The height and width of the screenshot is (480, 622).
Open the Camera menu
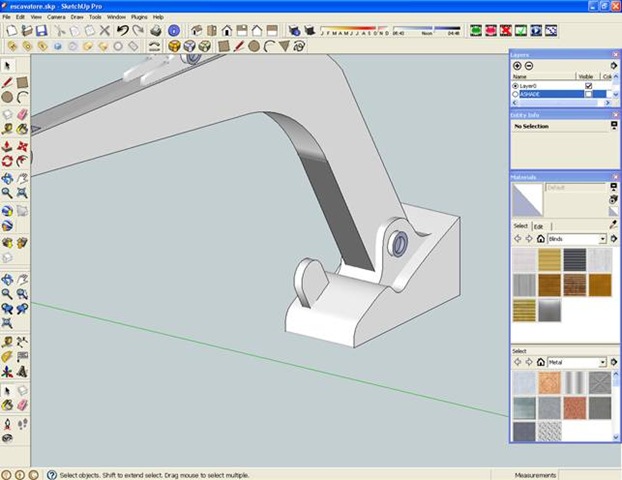click(x=57, y=17)
